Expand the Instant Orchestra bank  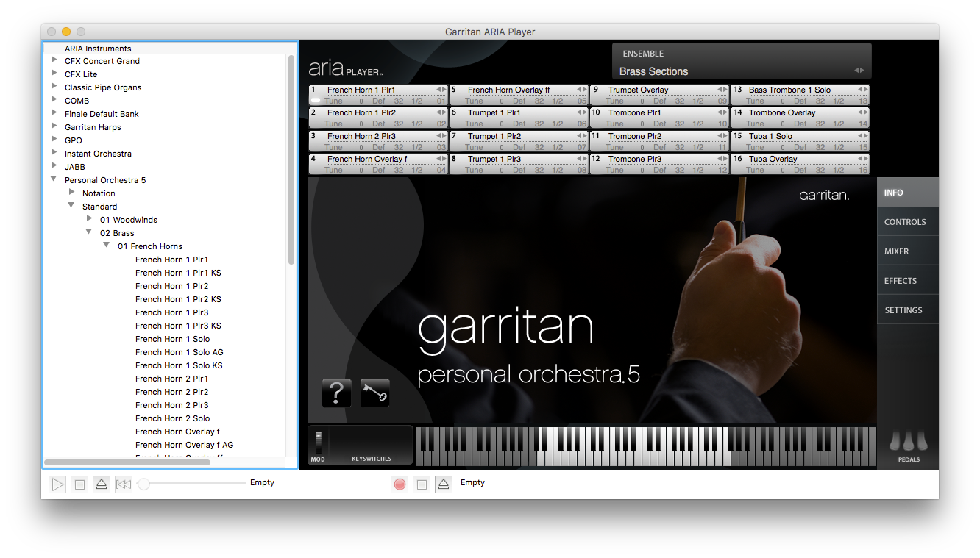54,154
